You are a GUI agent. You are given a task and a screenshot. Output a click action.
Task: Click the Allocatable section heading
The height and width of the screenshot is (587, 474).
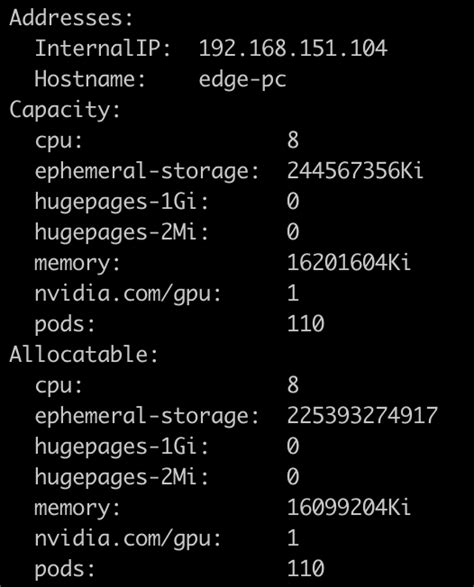tap(84, 354)
